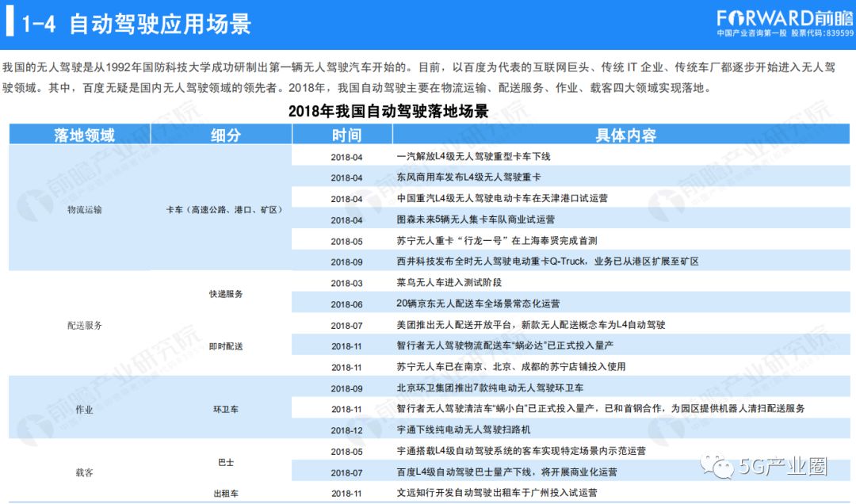This screenshot has height=504, width=856.
Task: Click row 智行者无人驾驶物流配送车“蜗必达”已正式投入量产
Action: pyautogui.click(x=505, y=346)
